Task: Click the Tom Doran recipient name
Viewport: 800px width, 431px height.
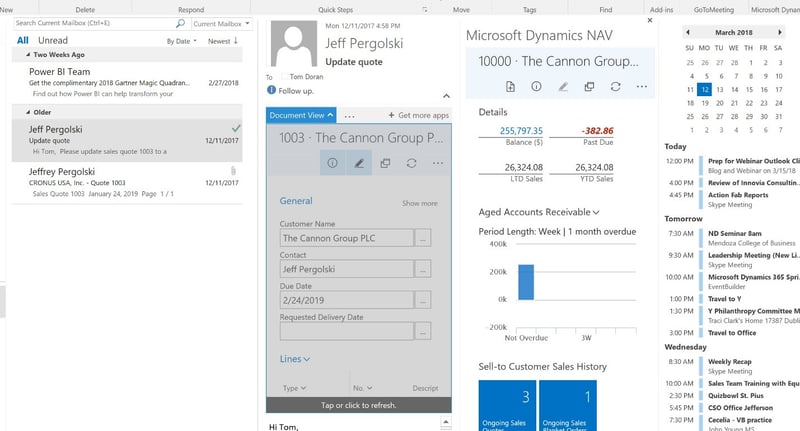Action: [x=306, y=77]
